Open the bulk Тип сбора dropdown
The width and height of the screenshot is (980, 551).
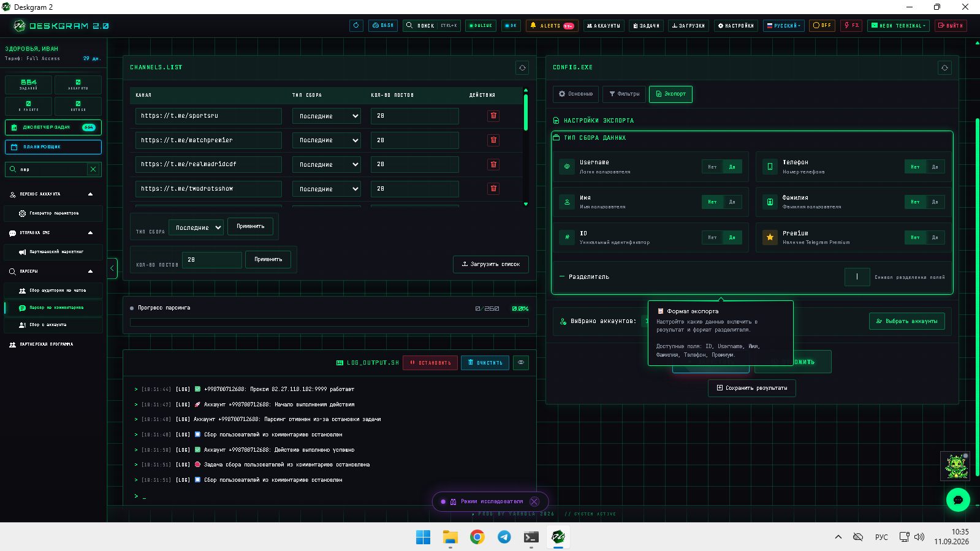tap(196, 227)
